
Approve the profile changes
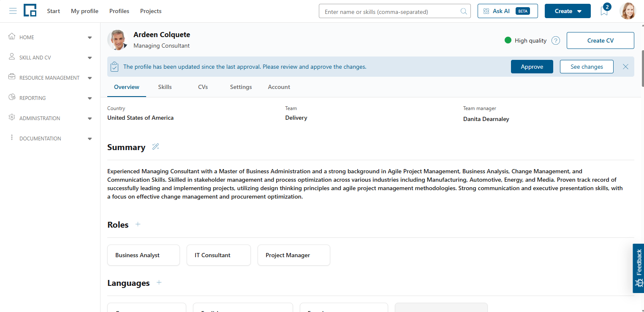[x=532, y=67]
